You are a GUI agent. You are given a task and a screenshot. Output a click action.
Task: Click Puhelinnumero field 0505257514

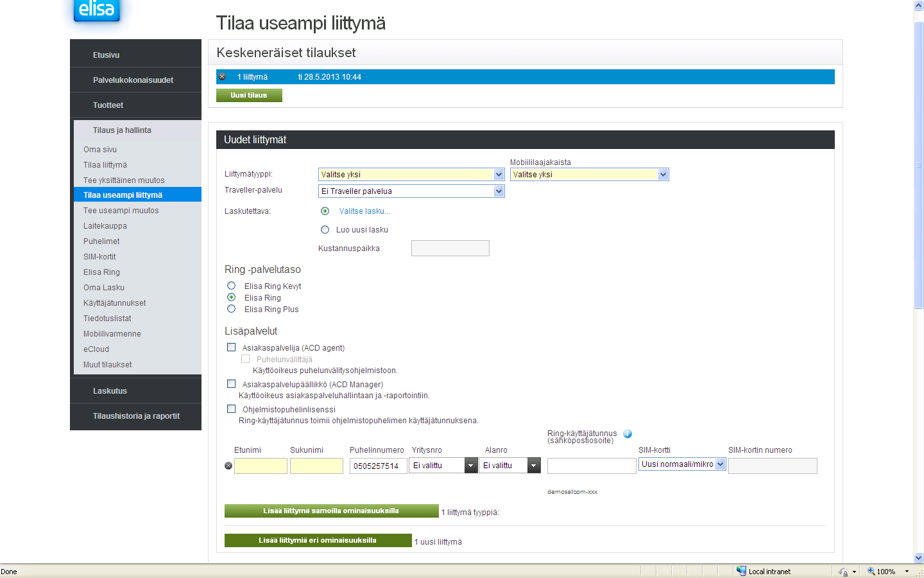pyautogui.click(x=379, y=466)
